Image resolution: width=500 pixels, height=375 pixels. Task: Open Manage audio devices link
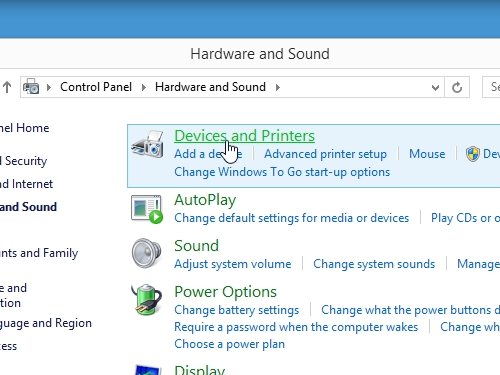point(478,264)
